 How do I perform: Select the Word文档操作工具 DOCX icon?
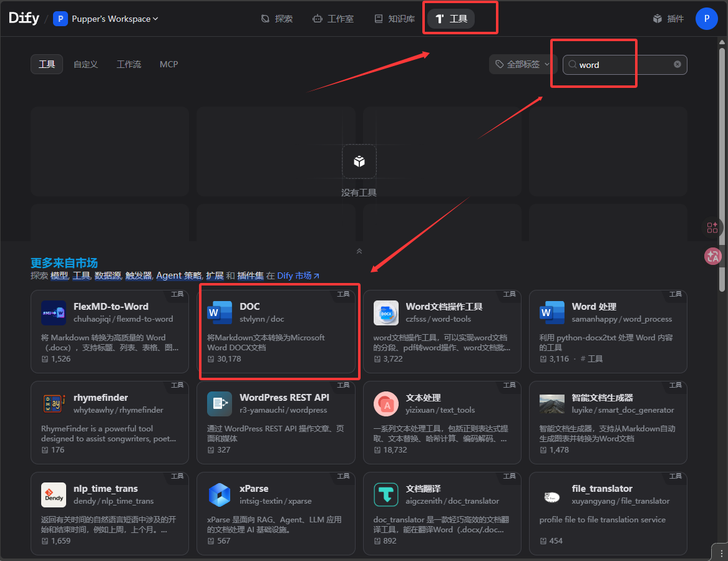tap(386, 313)
